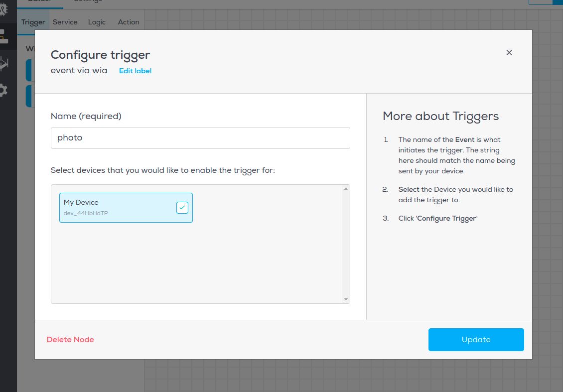Open the play-arrow icon in left sidebar

[3, 64]
